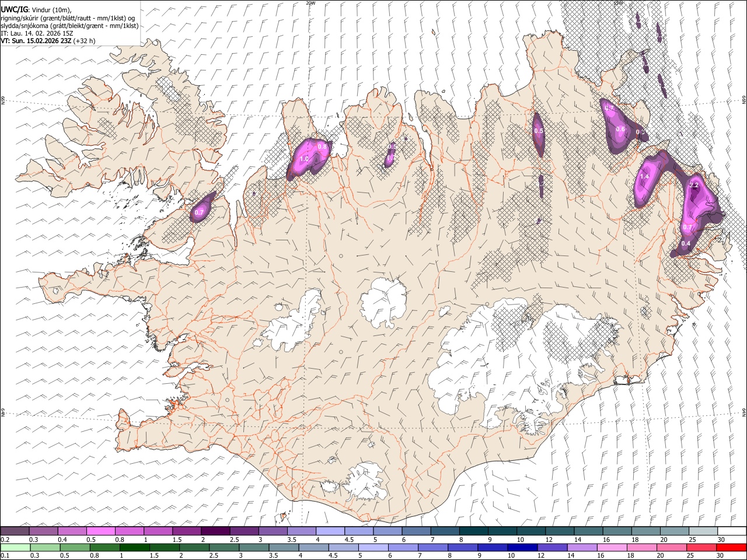Click the initial time 'IT: Lau. 14. 02. 2026 15Z'
Screen dimensions: 747x560
[x=37, y=33]
